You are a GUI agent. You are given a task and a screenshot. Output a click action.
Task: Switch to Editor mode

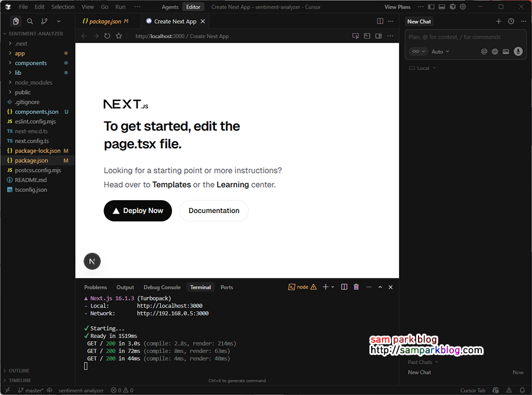click(x=193, y=6)
